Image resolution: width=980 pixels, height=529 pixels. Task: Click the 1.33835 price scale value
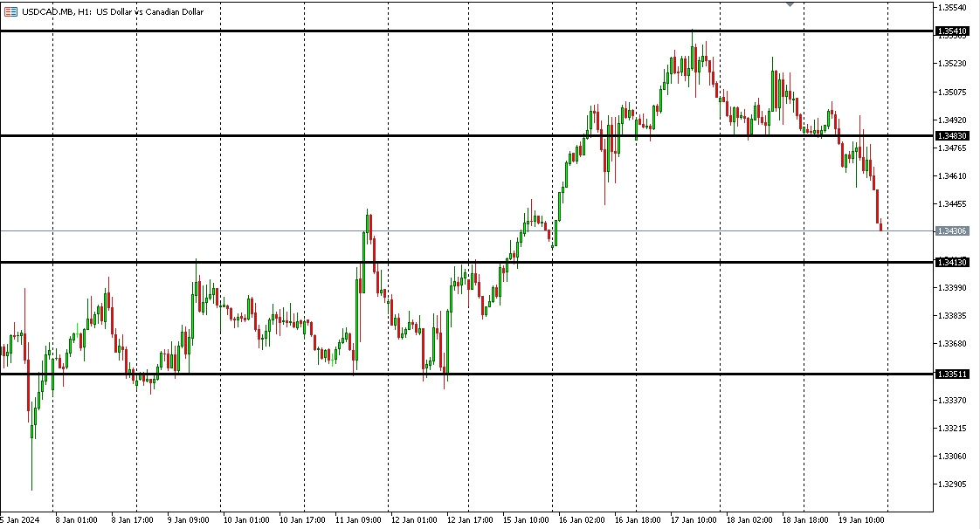(x=952, y=315)
